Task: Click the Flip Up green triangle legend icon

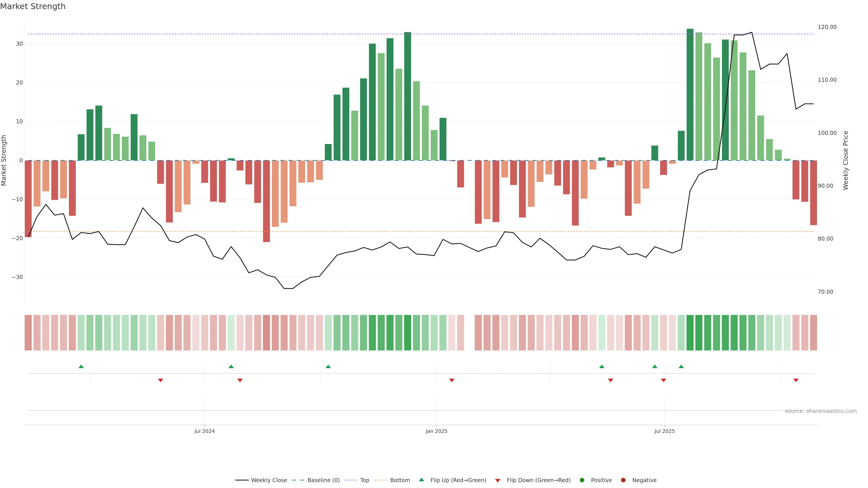Action: 421,480
